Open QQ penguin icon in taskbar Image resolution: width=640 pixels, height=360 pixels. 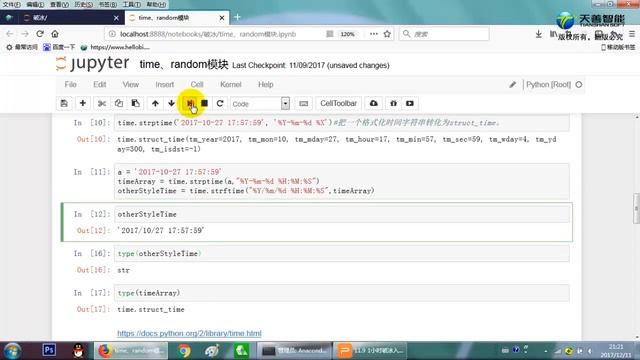78,351
